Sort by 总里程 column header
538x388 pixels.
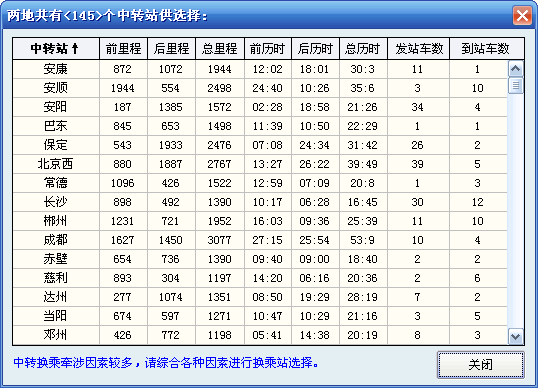tap(220, 49)
